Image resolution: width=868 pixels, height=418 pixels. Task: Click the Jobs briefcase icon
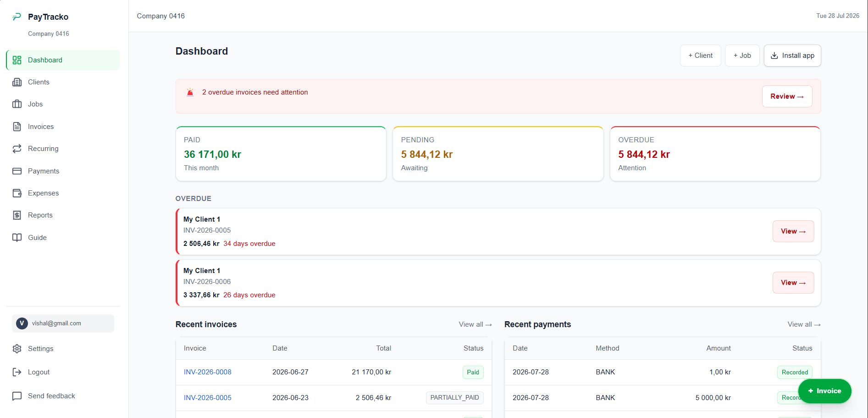(17, 104)
